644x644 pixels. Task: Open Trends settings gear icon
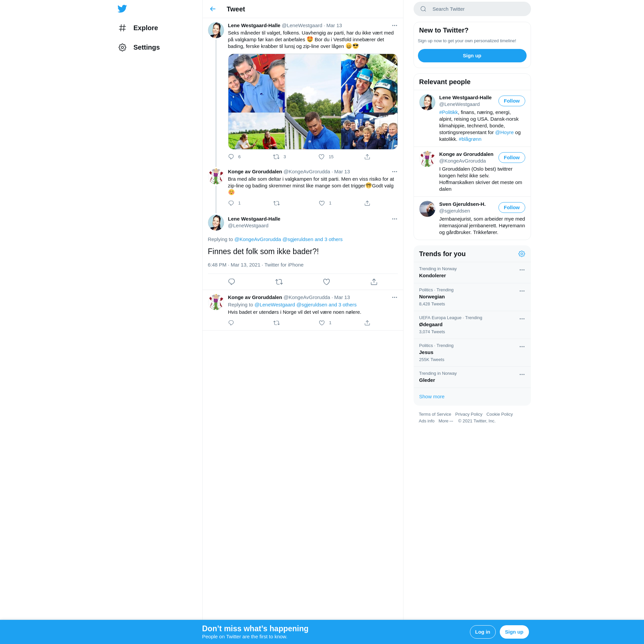[522, 254]
